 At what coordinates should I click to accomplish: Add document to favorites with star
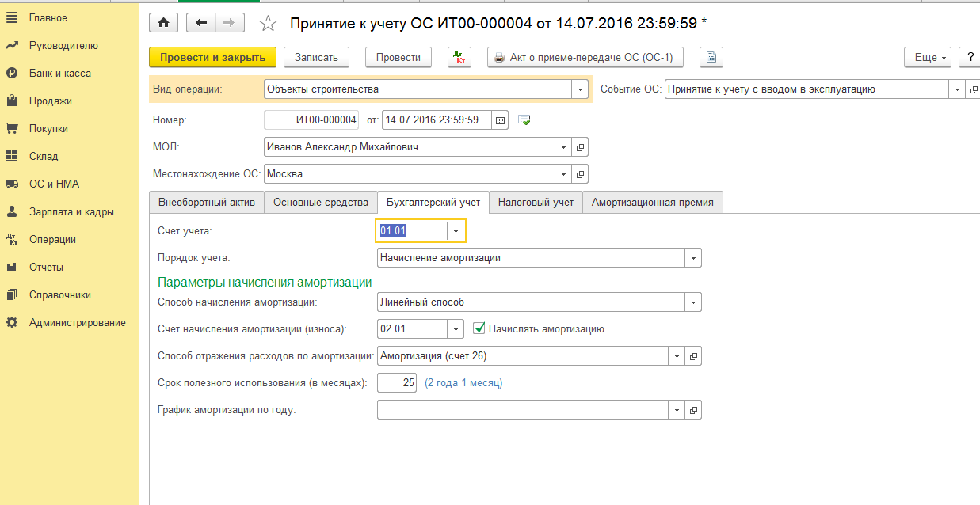[268, 24]
